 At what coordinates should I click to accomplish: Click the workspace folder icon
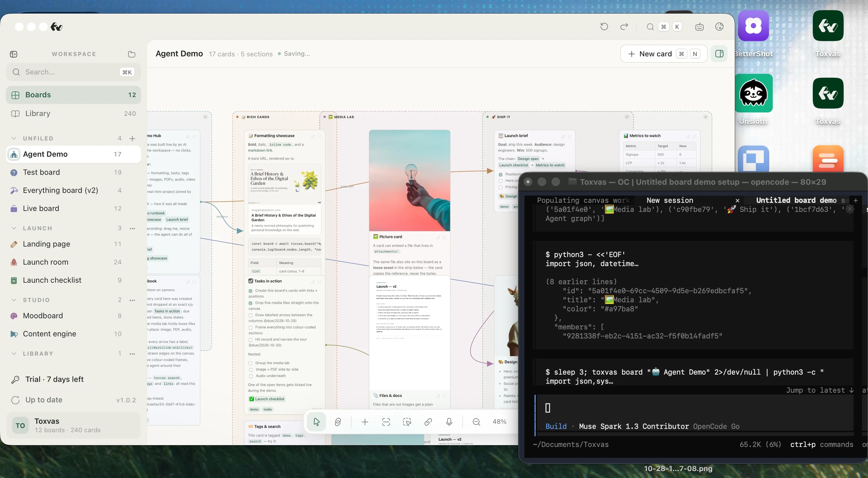pyautogui.click(x=132, y=54)
